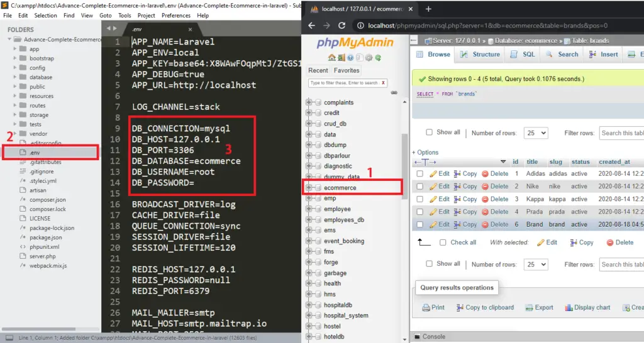Toggle the top Show all checkbox
The image size is (644, 343).
[x=429, y=133]
